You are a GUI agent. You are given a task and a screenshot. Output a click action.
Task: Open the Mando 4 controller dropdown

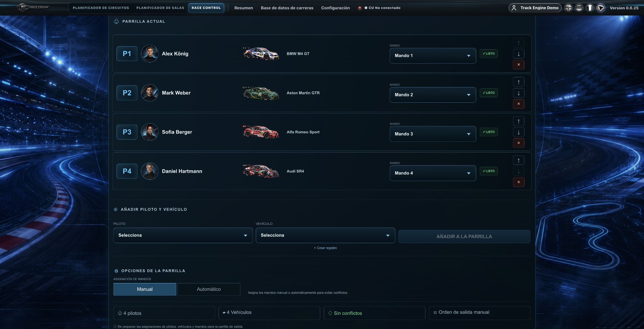[433, 173]
